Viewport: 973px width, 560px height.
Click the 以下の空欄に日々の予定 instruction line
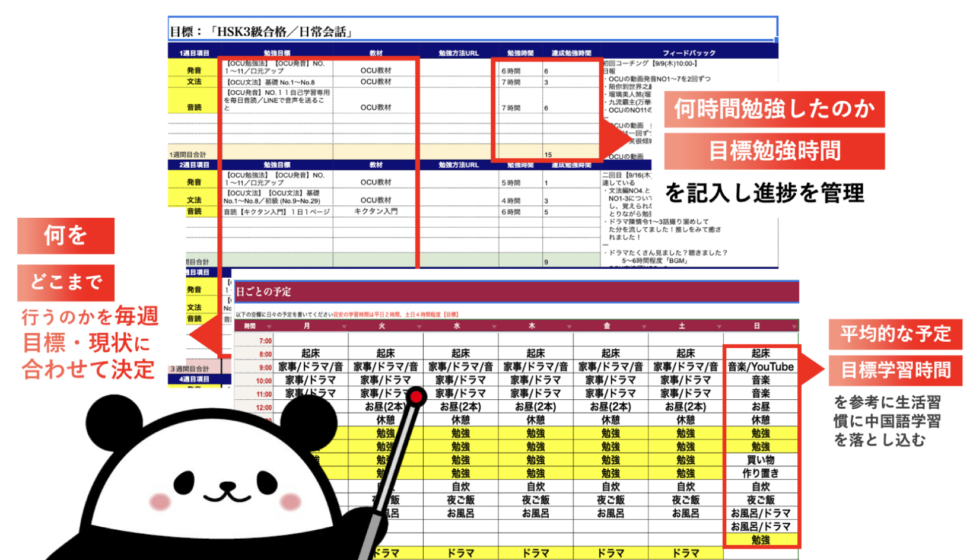[x=347, y=315]
